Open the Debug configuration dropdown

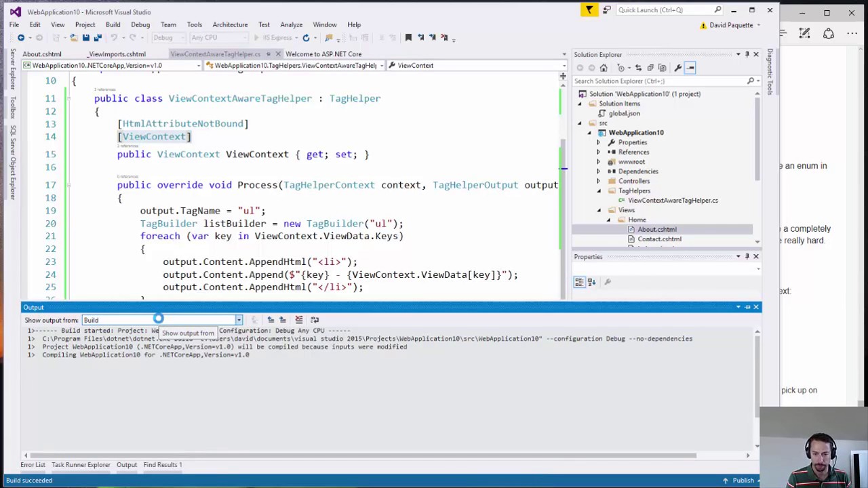click(x=170, y=37)
